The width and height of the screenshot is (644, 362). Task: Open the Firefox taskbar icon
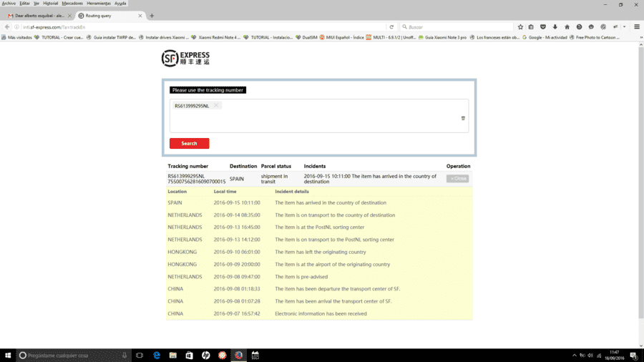[238, 356]
